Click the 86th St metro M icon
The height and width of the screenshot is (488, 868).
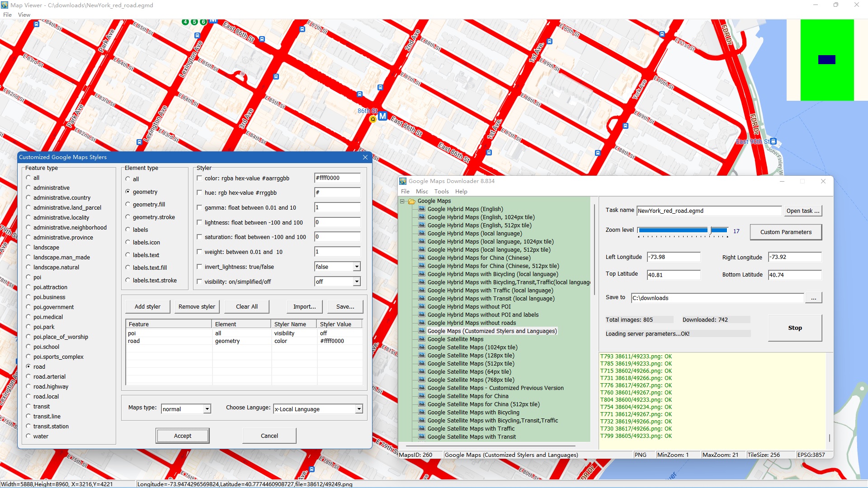pos(382,116)
